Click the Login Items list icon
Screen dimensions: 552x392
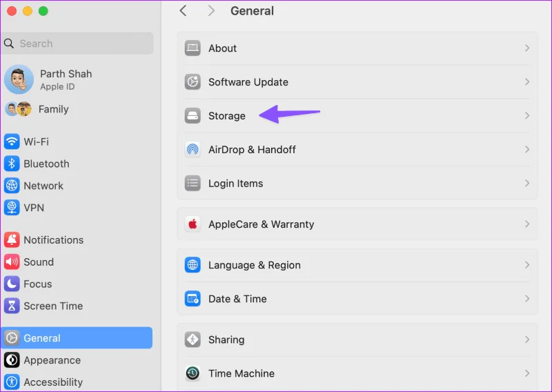(x=193, y=183)
